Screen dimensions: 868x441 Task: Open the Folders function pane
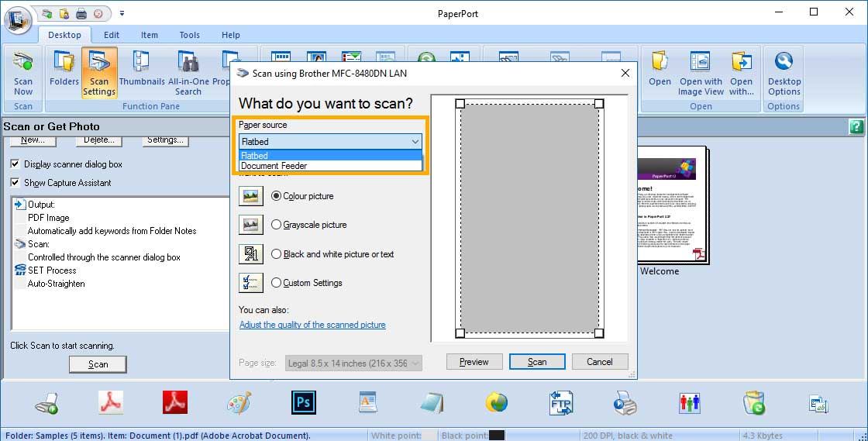point(64,69)
